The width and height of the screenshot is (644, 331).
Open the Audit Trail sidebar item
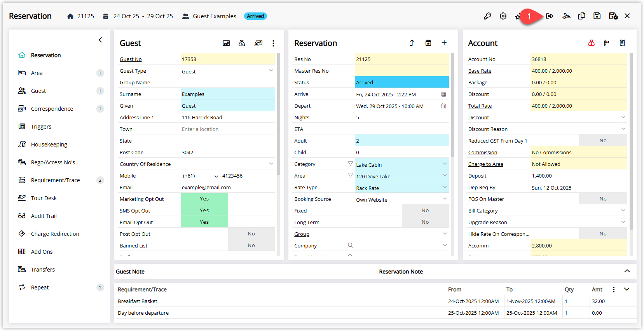(59, 216)
